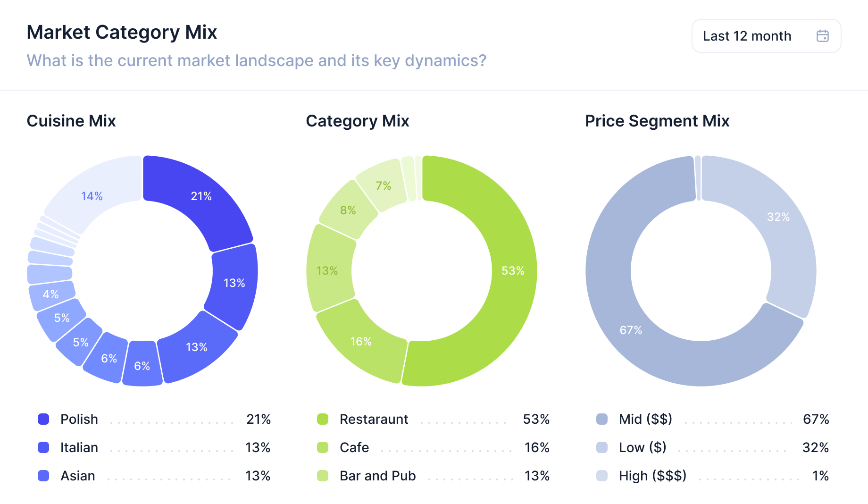This screenshot has width=868, height=504.
Task: Click the Low ($) legend color dot
Action: point(602,447)
